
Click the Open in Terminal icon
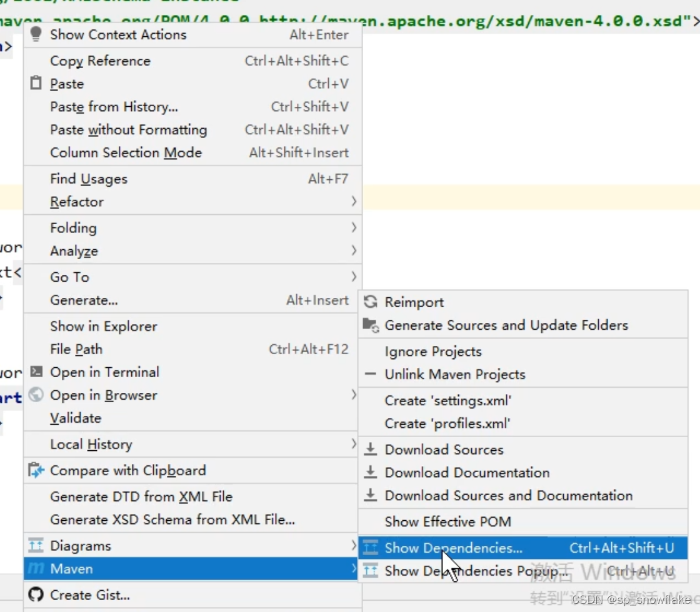[x=36, y=372]
